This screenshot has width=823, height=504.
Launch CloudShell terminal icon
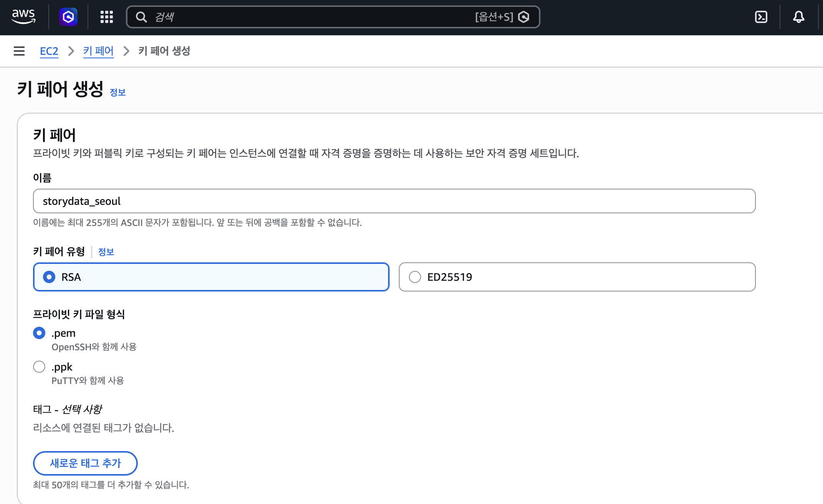[761, 17]
